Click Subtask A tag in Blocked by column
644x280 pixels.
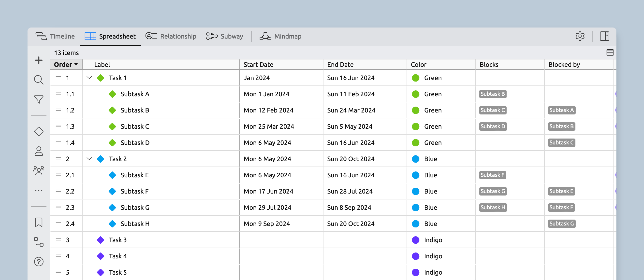click(562, 110)
